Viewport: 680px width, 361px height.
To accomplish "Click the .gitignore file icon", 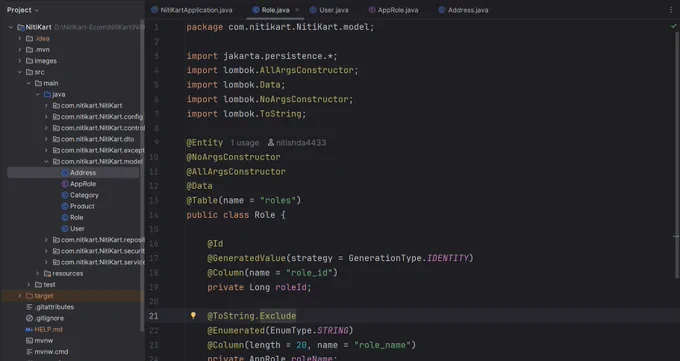I will pyautogui.click(x=29, y=318).
